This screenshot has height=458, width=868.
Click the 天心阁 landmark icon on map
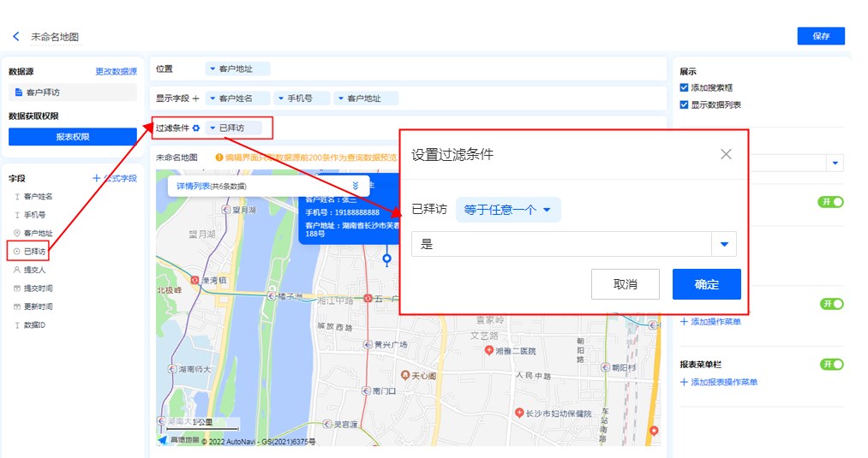point(406,375)
